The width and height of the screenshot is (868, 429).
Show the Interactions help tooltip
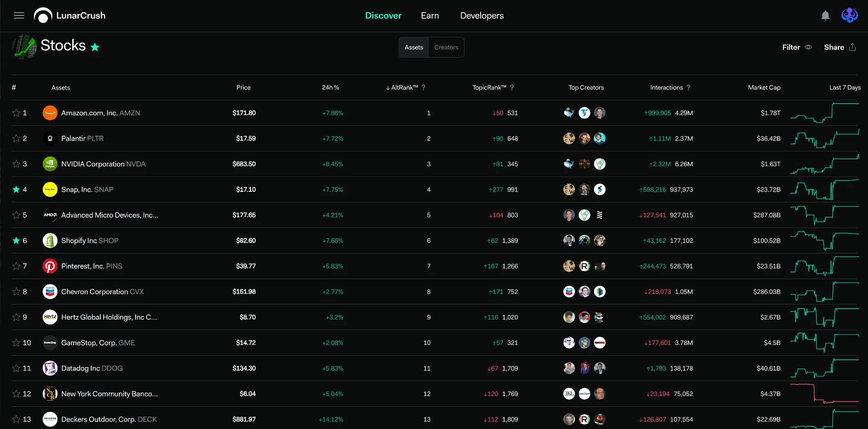(689, 88)
